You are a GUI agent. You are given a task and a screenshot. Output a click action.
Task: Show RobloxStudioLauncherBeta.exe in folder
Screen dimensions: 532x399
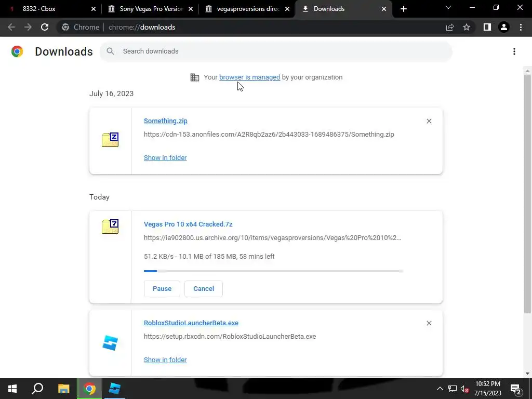click(x=165, y=360)
